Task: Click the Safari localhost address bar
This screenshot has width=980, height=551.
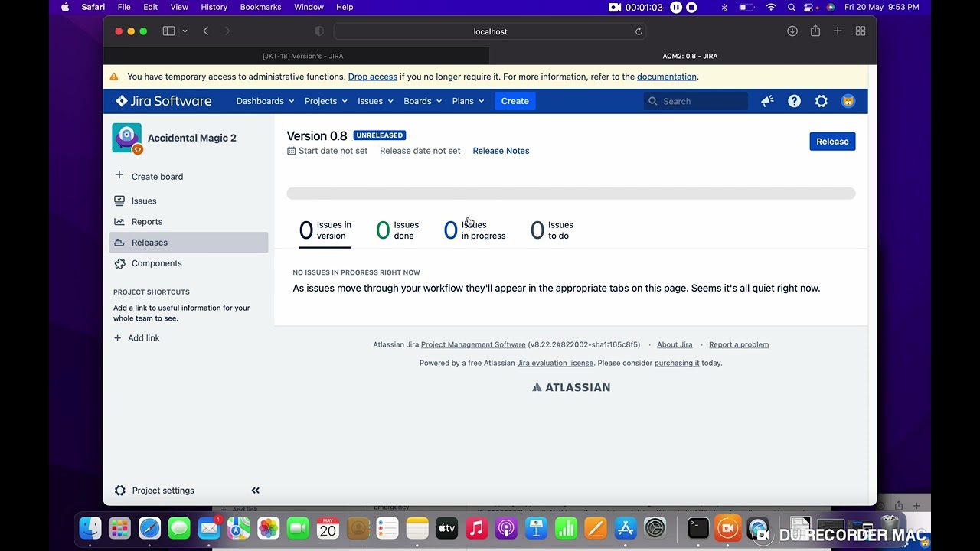Action: (x=490, y=31)
